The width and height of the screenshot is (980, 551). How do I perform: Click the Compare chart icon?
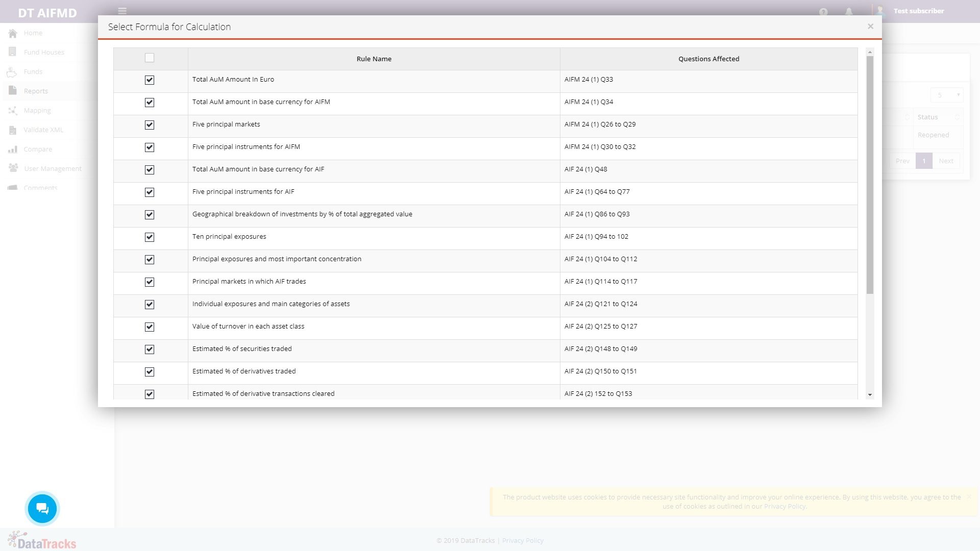point(13,149)
